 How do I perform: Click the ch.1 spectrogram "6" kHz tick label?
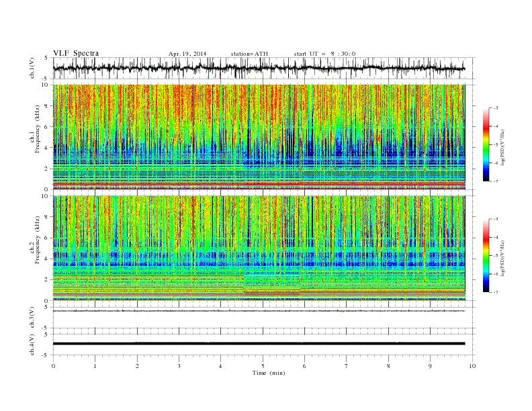[46, 127]
